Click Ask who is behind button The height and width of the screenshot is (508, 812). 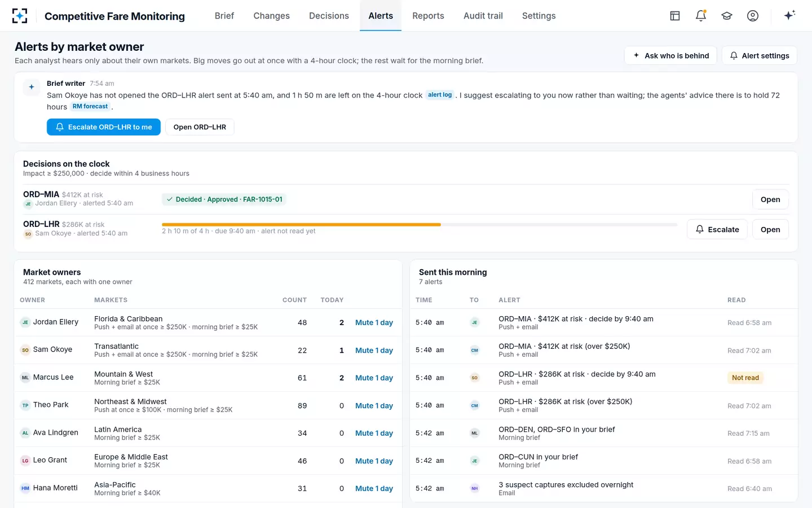point(670,55)
